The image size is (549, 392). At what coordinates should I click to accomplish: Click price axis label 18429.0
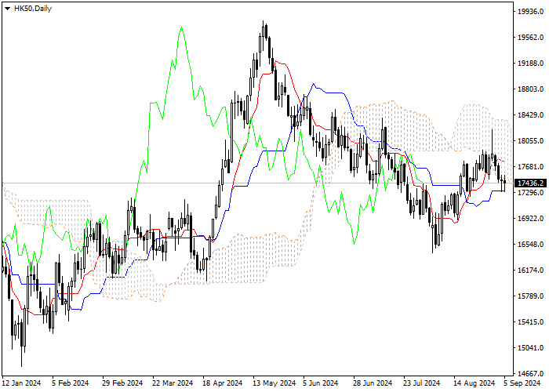530,115
